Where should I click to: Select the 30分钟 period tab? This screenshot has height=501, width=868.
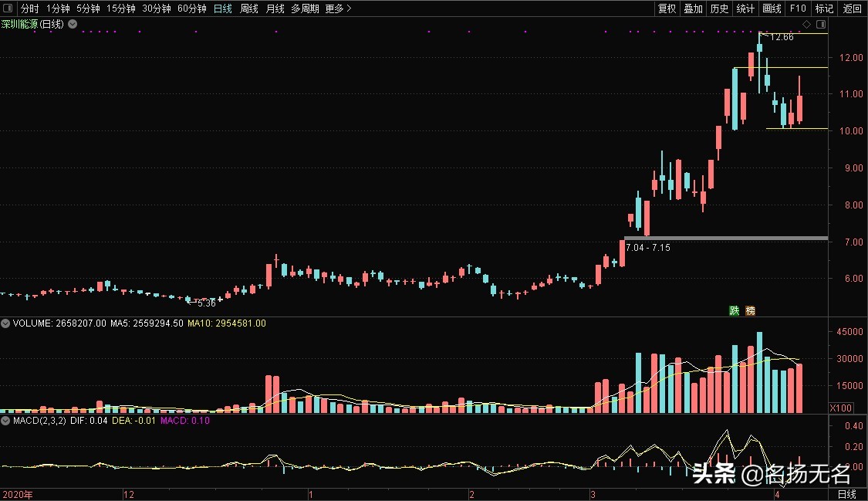[156, 8]
